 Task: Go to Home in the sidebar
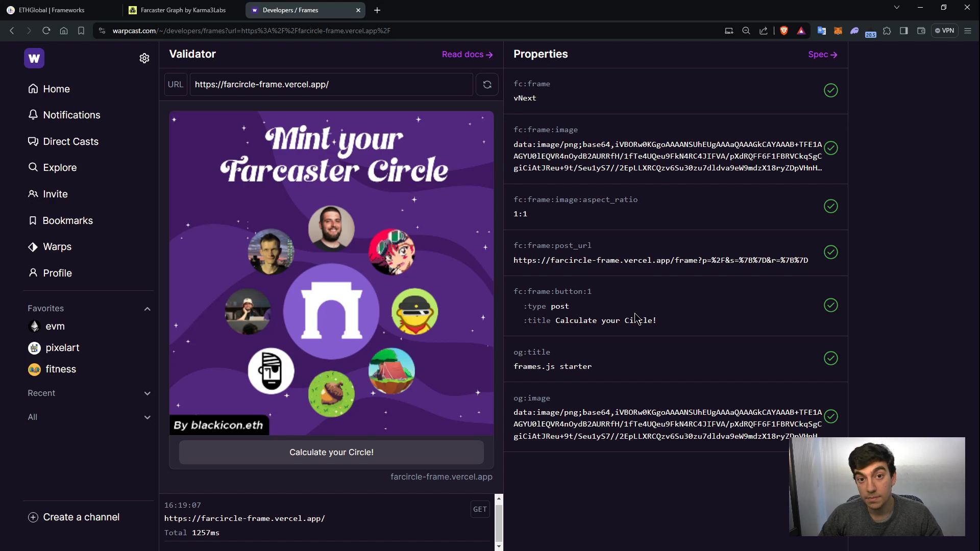coord(49,89)
